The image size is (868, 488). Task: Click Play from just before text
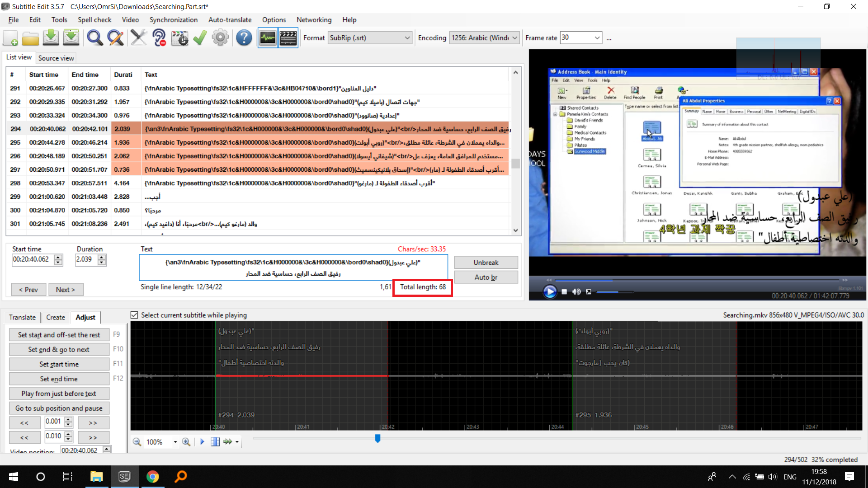tap(59, 394)
